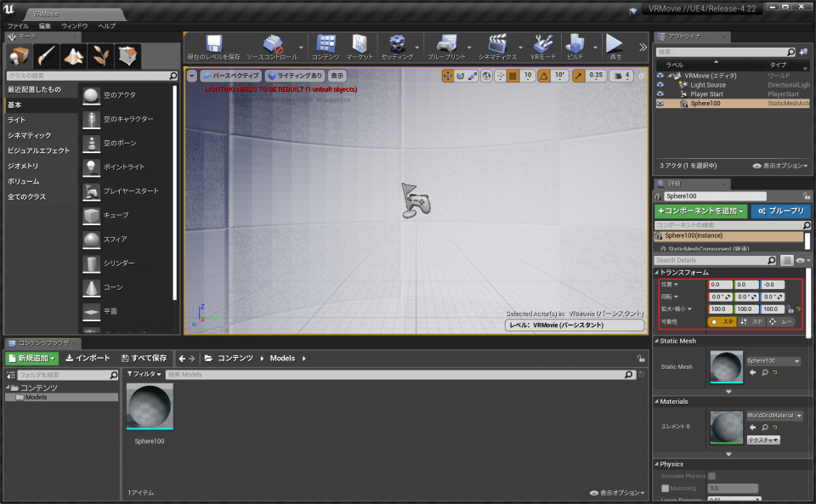The width and height of the screenshot is (816, 504).
Task: Open Landscape mode mountain icon
Action: click(x=73, y=55)
